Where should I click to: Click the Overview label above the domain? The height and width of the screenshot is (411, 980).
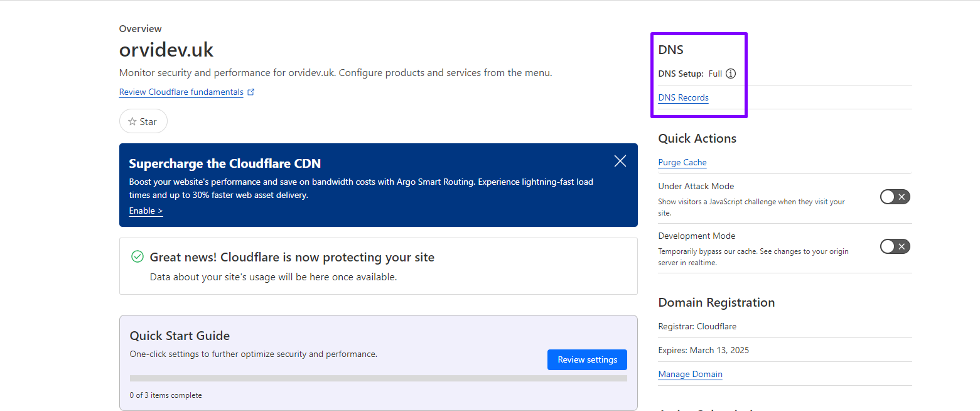(x=140, y=29)
